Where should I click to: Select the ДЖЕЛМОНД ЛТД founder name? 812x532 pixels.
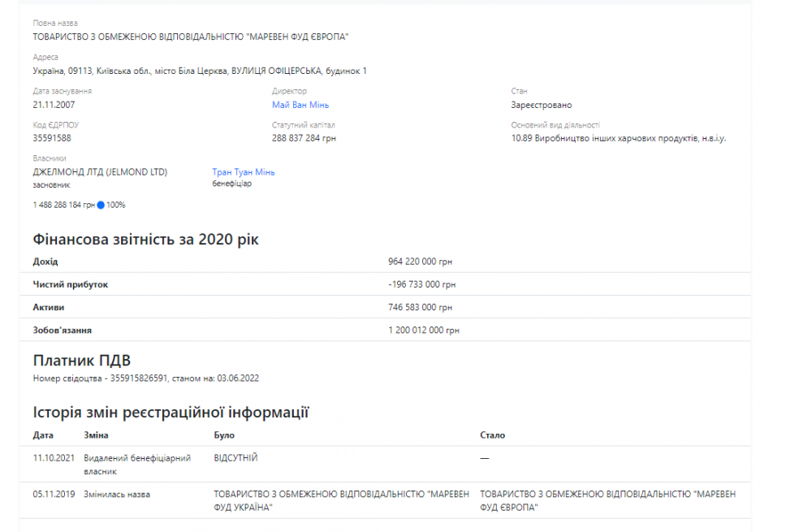(x=100, y=172)
